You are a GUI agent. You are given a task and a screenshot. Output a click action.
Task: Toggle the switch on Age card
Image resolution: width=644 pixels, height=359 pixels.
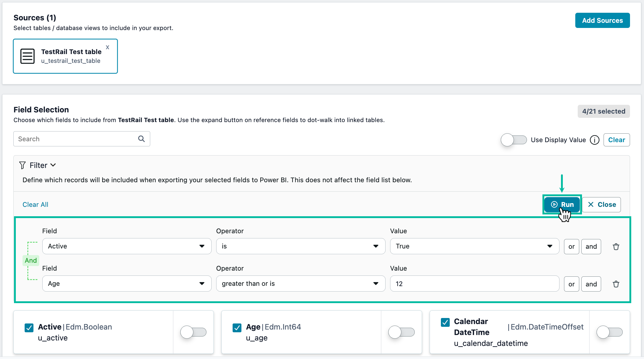coord(401,332)
